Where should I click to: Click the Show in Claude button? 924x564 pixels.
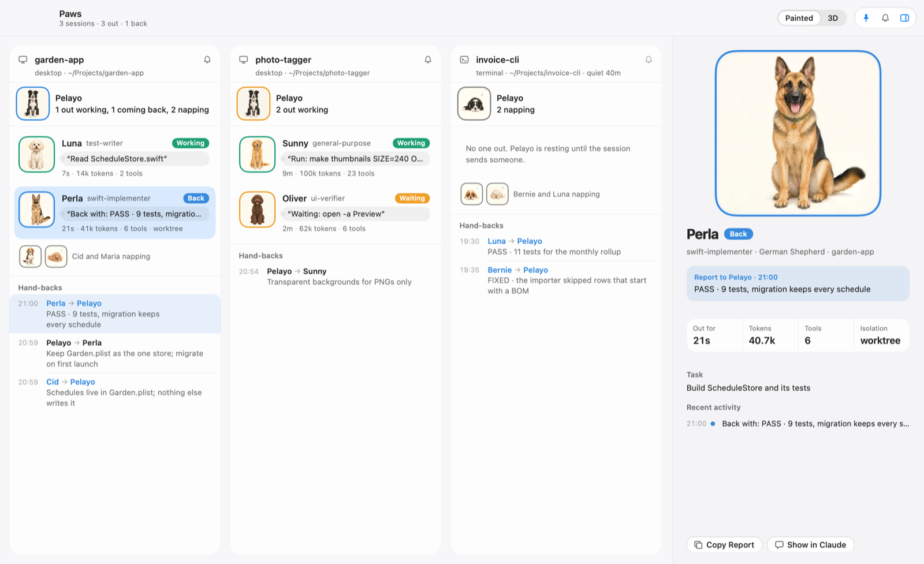(x=810, y=544)
